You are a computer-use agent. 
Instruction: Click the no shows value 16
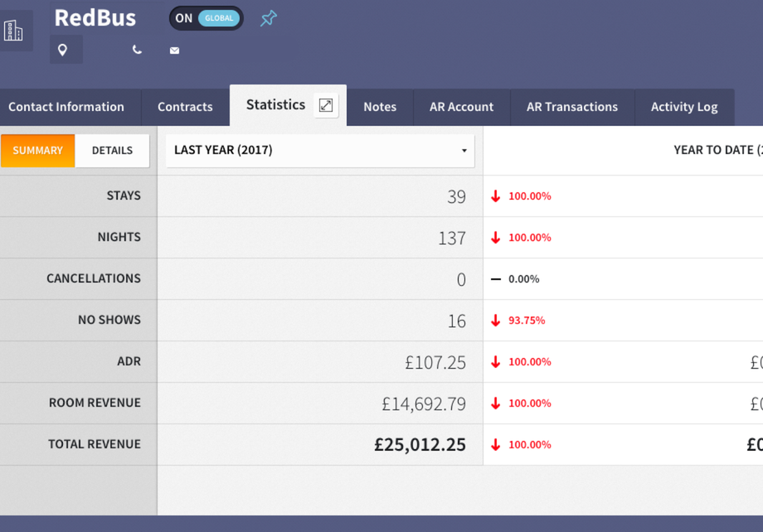pos(457,321)
